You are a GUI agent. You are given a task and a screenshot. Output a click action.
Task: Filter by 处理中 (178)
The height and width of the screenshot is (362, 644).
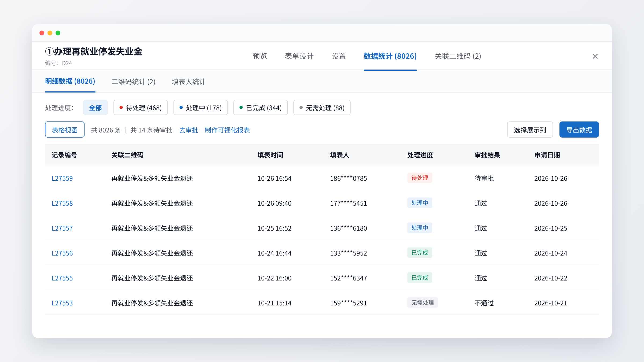(x=200, y=108)
